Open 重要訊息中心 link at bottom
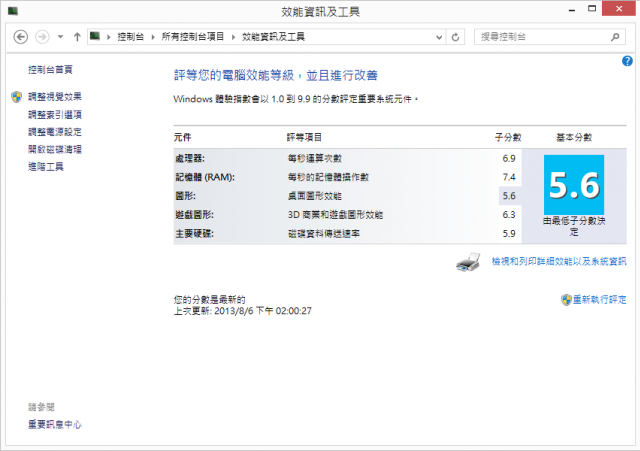The width and height of the screenshot is (640, 451). tap(55, 424)
